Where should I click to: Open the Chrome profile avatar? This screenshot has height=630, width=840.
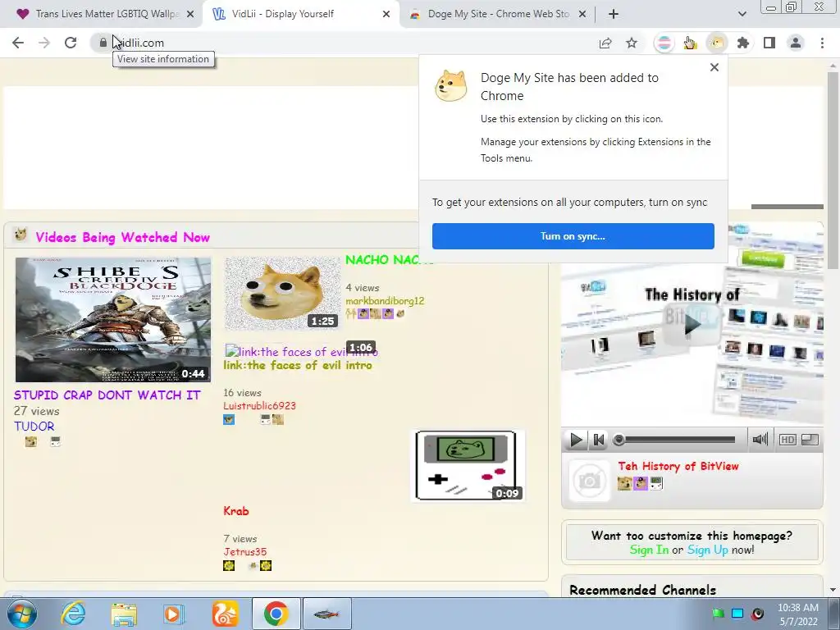(x=796, y=43)
